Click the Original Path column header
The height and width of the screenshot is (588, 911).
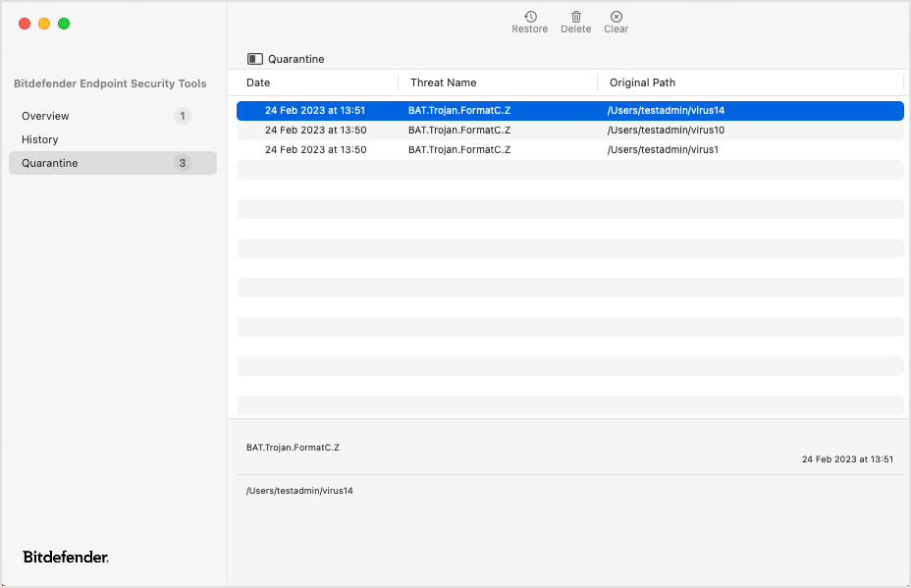tap(642, 82)
